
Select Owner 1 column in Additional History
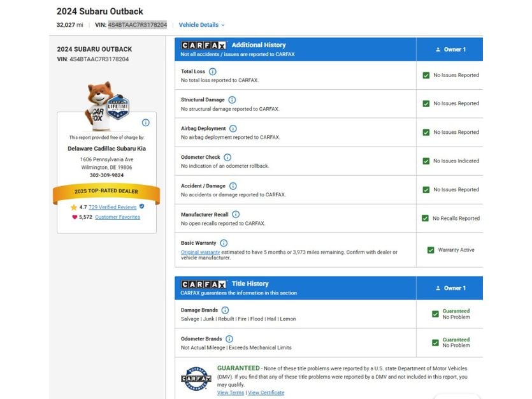click(450, 50)
